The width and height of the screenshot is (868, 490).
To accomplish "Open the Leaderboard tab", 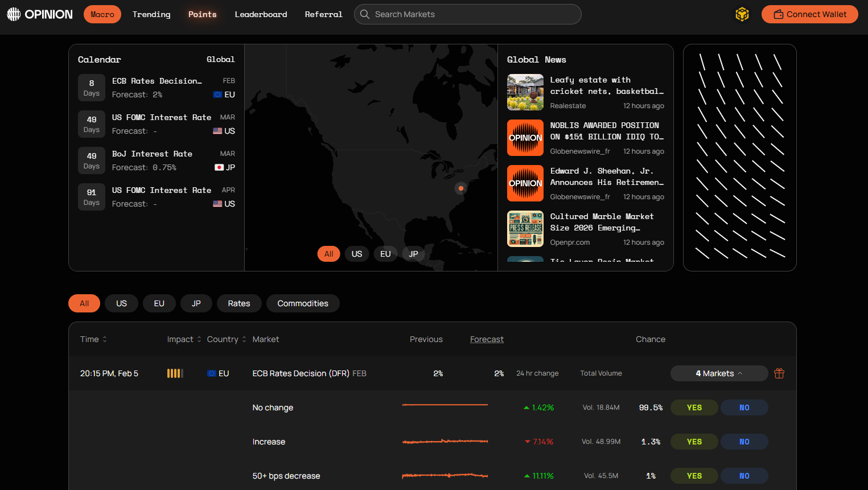I will [261, 14].
